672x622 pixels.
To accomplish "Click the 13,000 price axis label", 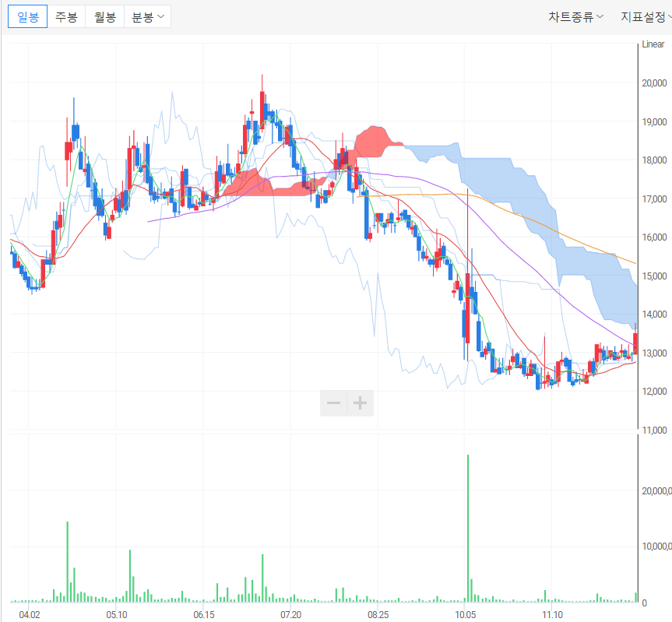I will tap(654, 353).
